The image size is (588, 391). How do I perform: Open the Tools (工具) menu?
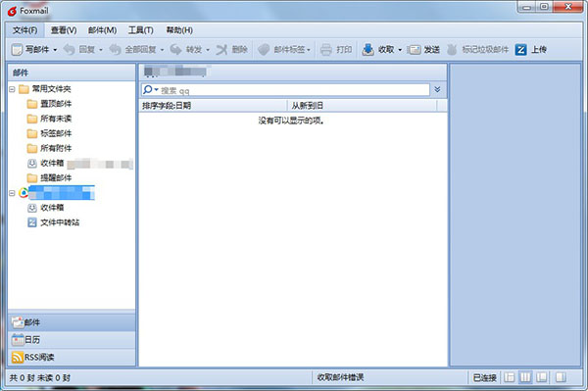tap(140, 30)
